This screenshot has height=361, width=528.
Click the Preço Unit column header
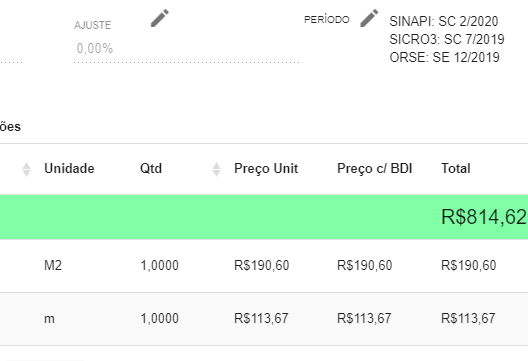(266, 169)
